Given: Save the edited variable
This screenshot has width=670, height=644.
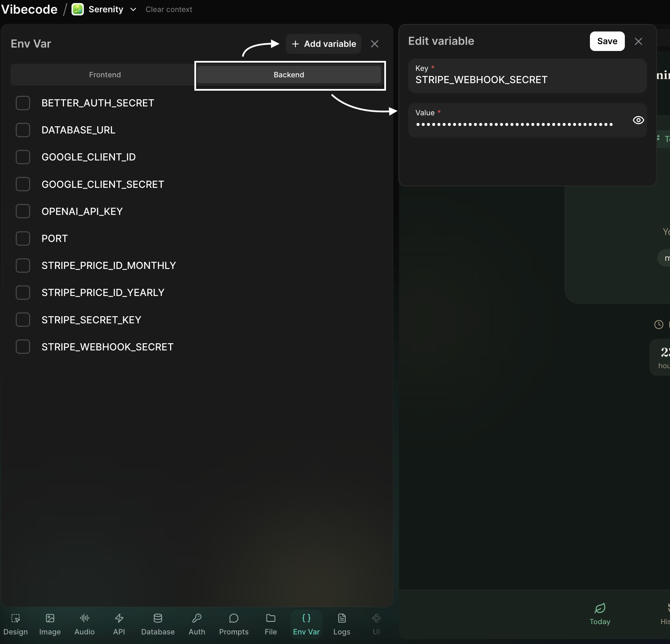Looking at the screenshot, I should (x=606, y=41).
